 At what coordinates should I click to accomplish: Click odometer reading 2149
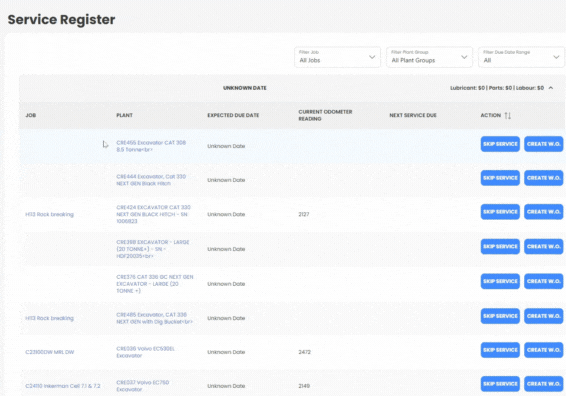[304, 386]
